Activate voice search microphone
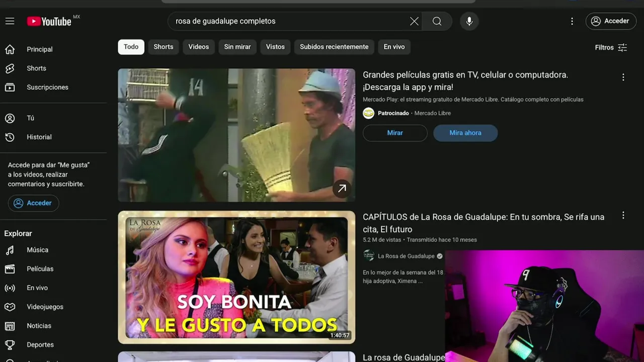 click(469, 21)
